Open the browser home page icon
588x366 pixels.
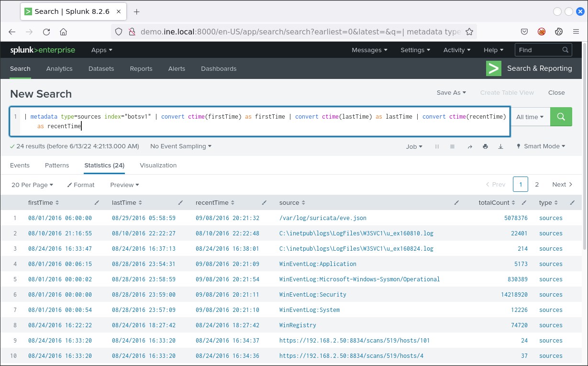pos(63,32)
